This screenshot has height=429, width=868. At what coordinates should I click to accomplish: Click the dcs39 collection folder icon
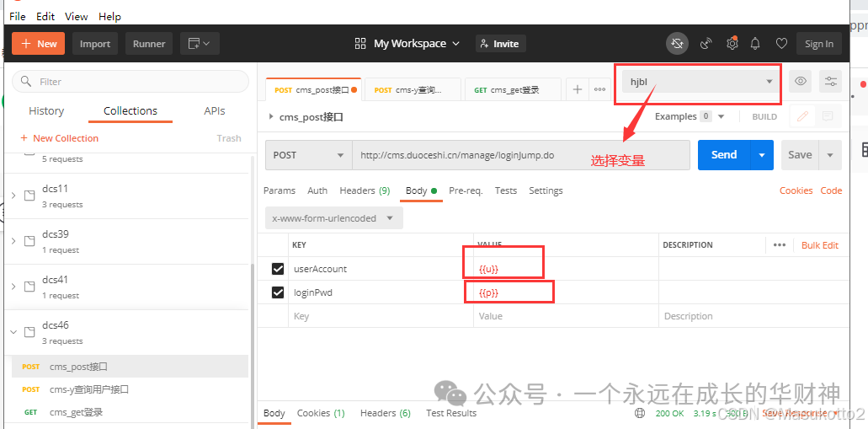click(29, 240)
